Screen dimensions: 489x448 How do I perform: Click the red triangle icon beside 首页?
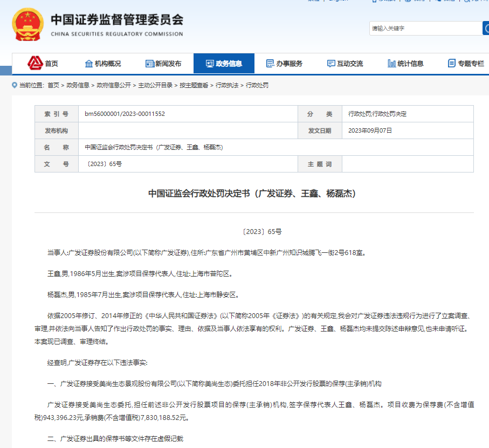click(35, 63)
